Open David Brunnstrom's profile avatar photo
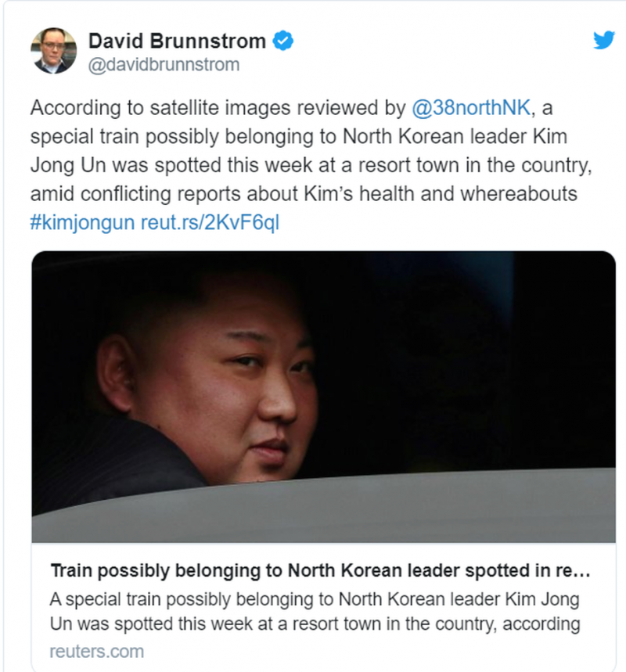Image resolution: width=626 pixels, height=672 pixels. point(53,51)
